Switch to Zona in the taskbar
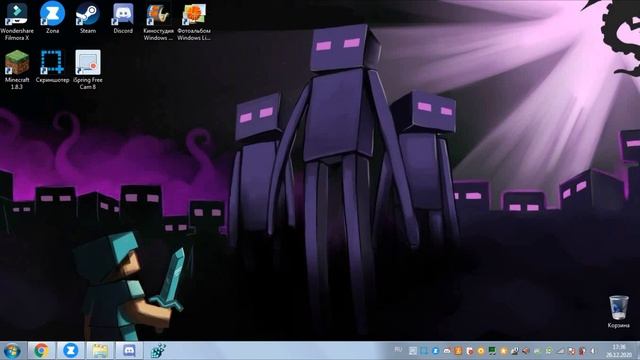Screen dimensions: 640x360 71,351
